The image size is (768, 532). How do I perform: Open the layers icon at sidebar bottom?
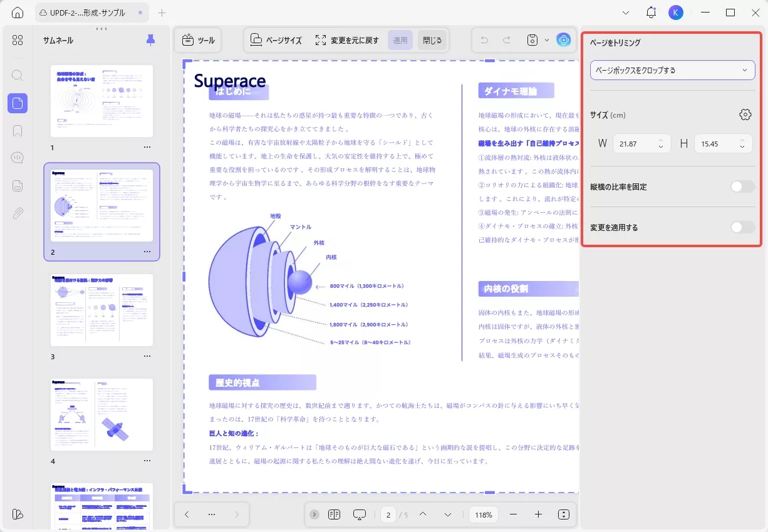click(x=18, y=514)
